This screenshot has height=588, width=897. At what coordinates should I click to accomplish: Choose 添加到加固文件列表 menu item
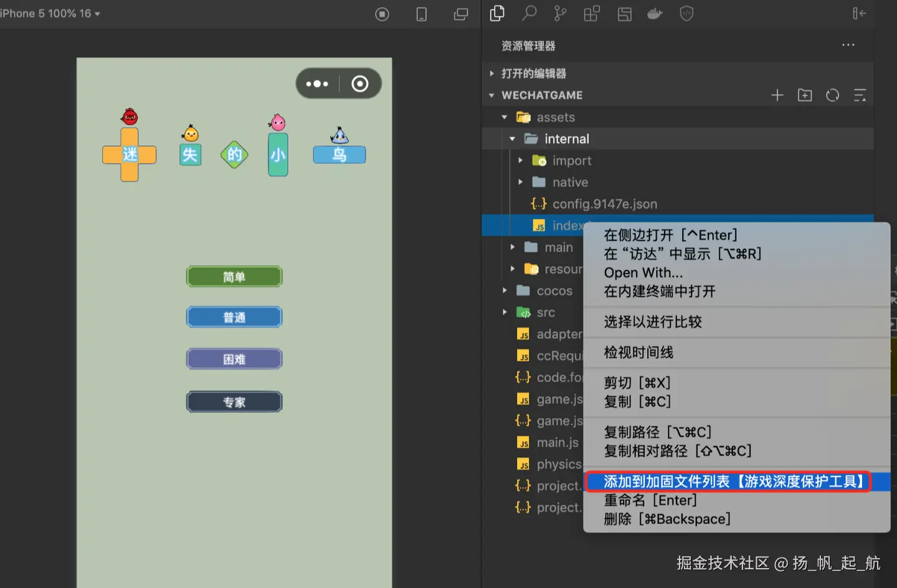pyautogui.click(x=737, y=481)
